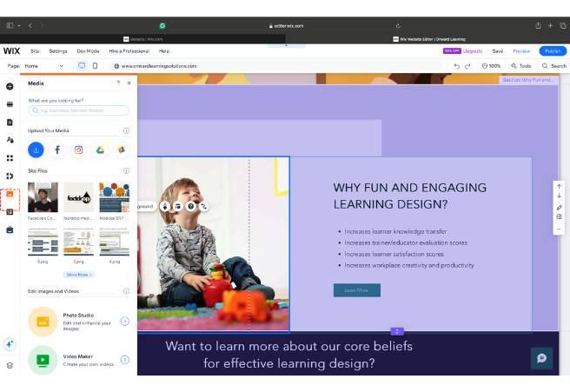570x392 pixels.
Task: Select the 5.png thumbnail in Site Files
Action: pyautogui.click(x=43, y=242)
